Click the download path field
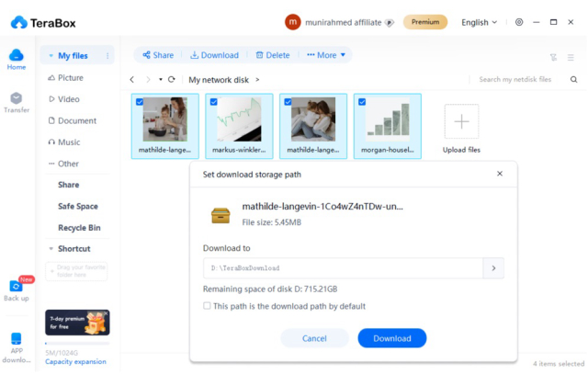 coord(343,268)
